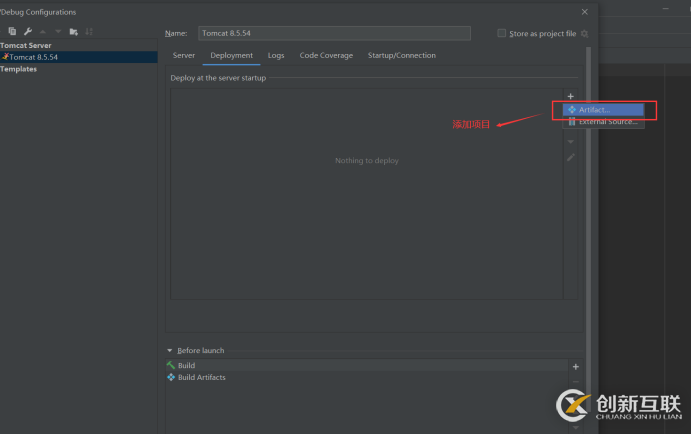The width and height of the screenshot is (691, 434).
Task: Move configuration up with the arrow icon
Action: 43,32
